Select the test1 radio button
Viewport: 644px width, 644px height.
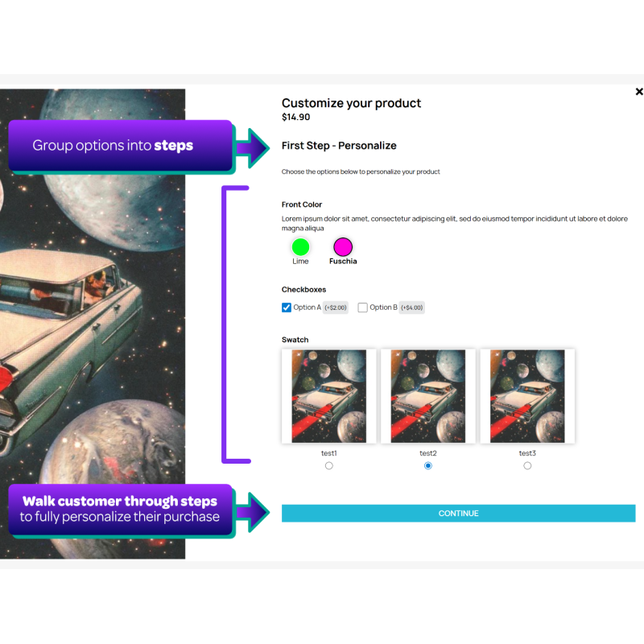[x=329, y=465]
